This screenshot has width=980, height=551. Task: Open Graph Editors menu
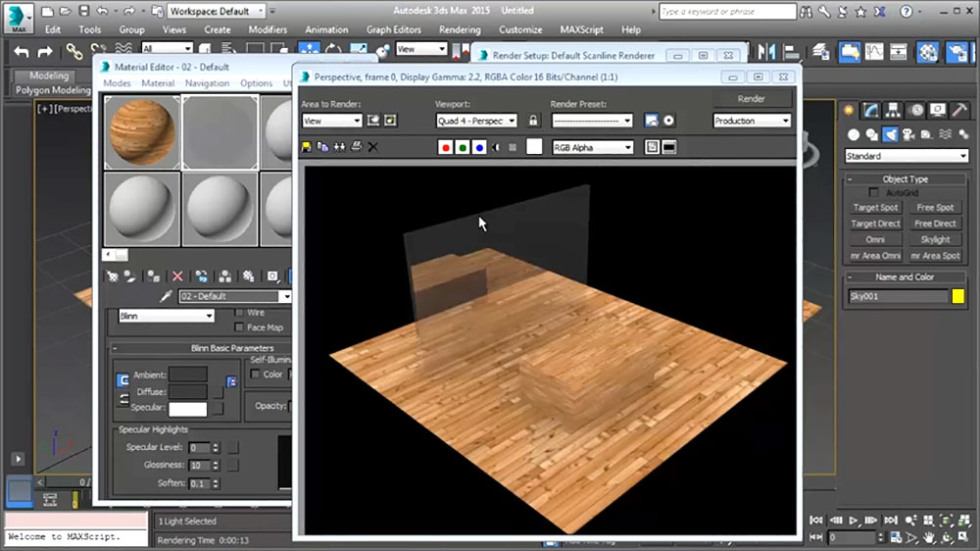pyautogui.click(x=394, y=29)
